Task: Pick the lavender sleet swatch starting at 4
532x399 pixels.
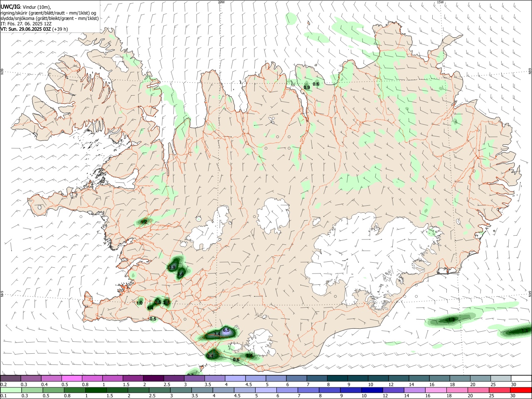Action: coord(234,379)
